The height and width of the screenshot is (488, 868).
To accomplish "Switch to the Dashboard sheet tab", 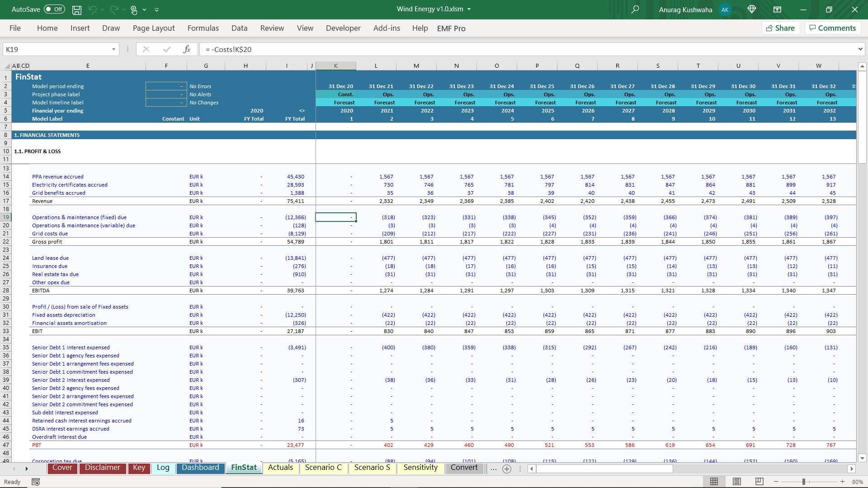I will (x=200, y=468).
